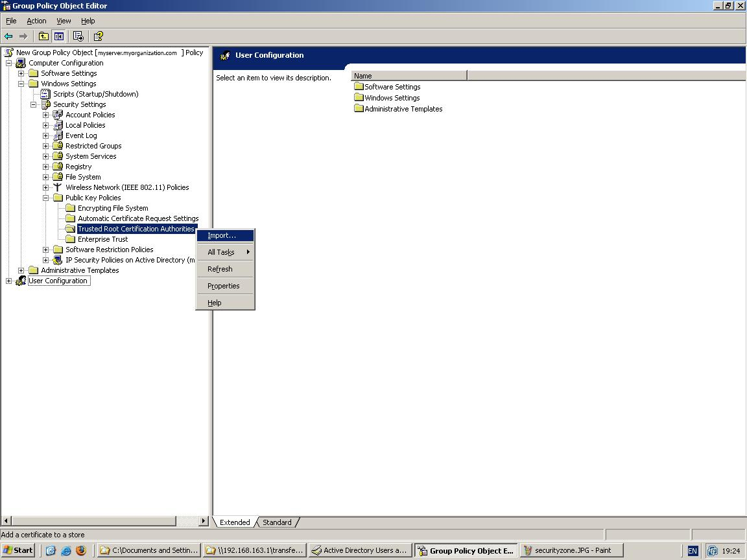Click the Export List toolbar icon

[78, 36]
